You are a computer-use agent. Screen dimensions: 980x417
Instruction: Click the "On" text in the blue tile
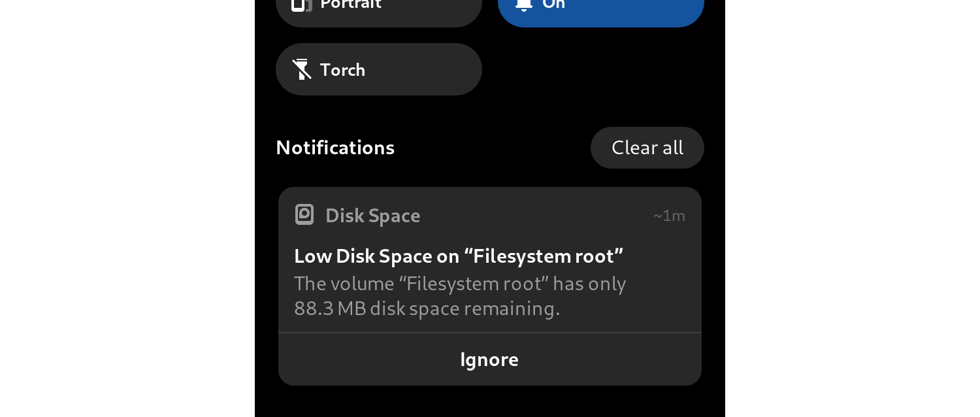(553, 4)
